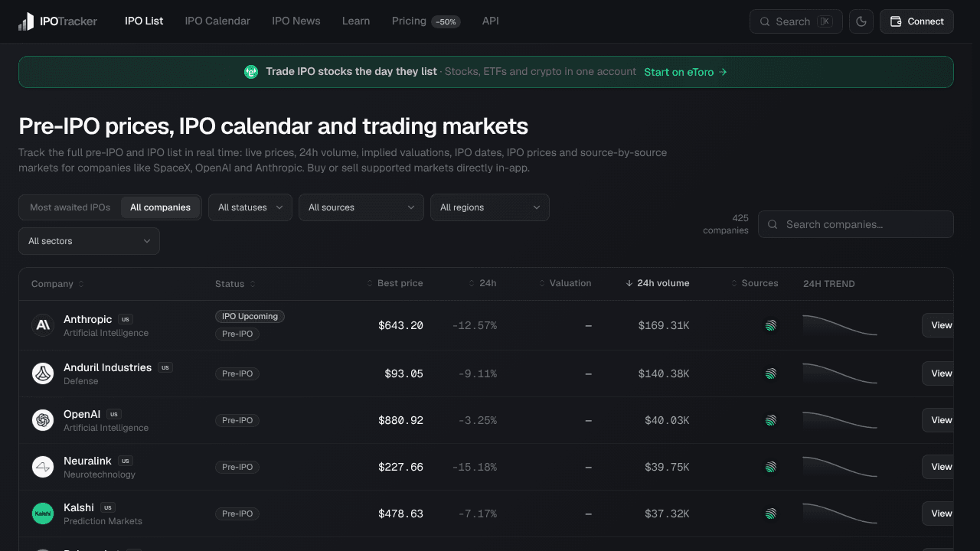Click the Kalshi company name
980x551 pixels.
coord(79,507)
